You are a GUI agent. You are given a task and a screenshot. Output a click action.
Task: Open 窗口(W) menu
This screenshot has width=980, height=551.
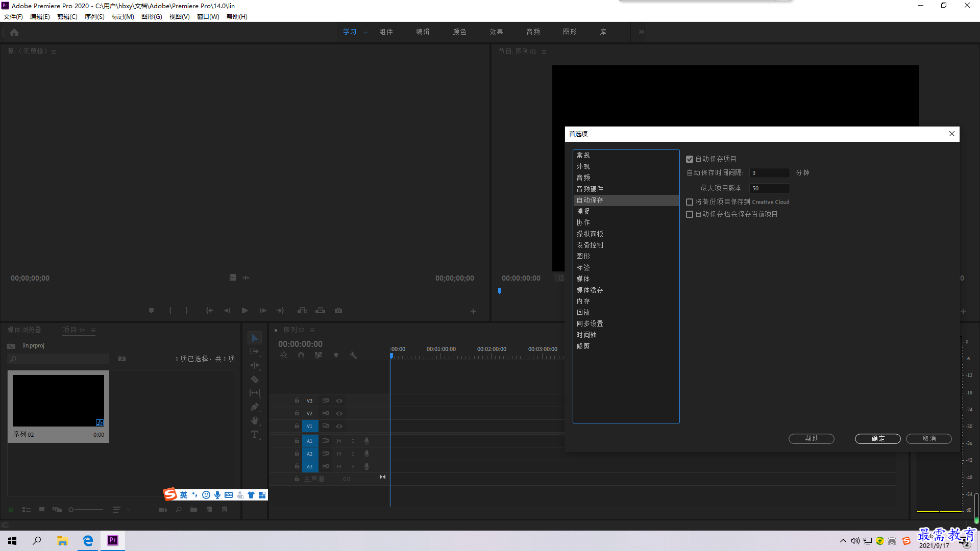point(208,17)
